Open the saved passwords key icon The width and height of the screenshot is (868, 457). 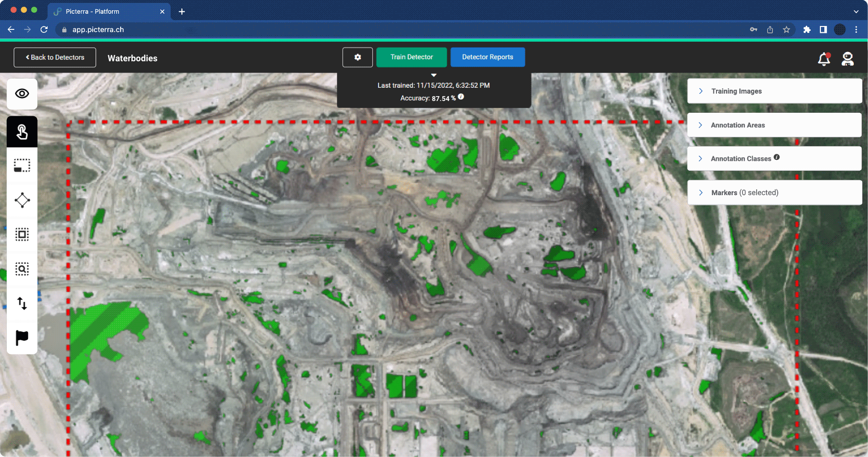click(754, 29)
